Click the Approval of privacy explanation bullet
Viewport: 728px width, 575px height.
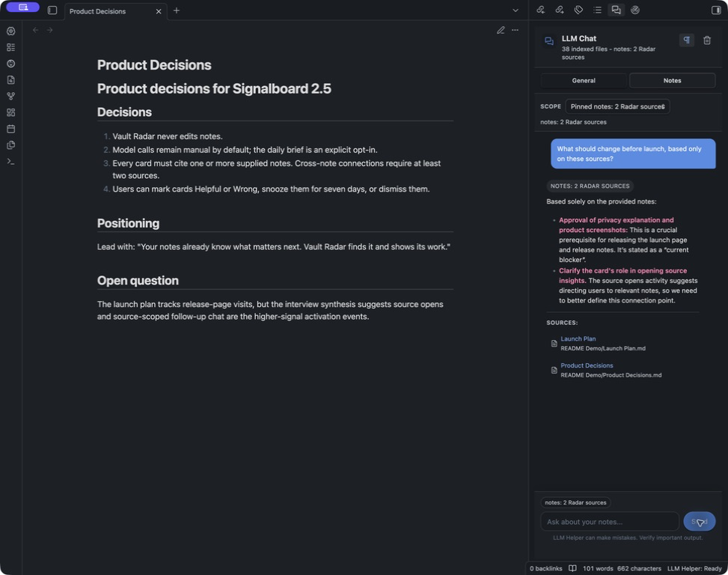click(624, 240)
